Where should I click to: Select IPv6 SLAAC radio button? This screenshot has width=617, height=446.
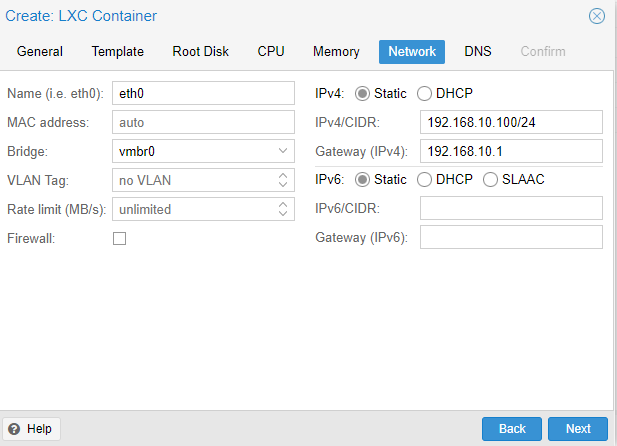pos(490,180)
